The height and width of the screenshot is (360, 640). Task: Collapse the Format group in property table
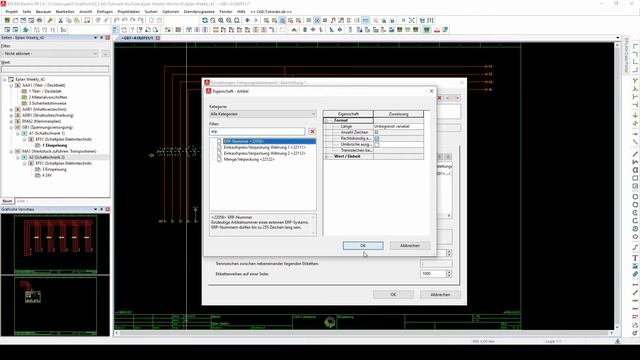[327, 120]
